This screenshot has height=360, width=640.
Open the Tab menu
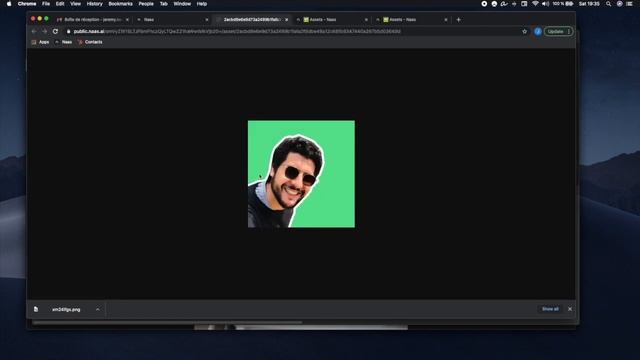point(163,4)
